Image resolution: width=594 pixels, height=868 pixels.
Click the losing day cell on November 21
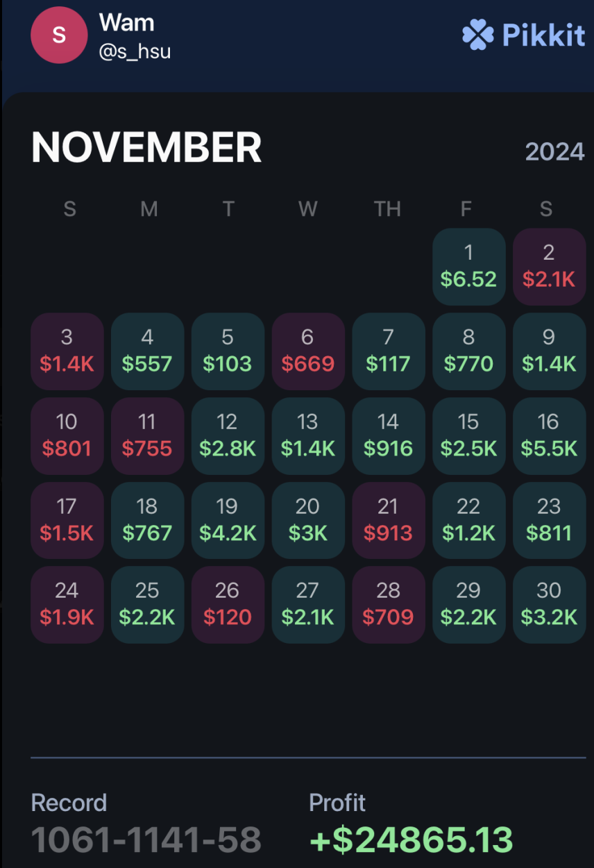tap(388, 520)
